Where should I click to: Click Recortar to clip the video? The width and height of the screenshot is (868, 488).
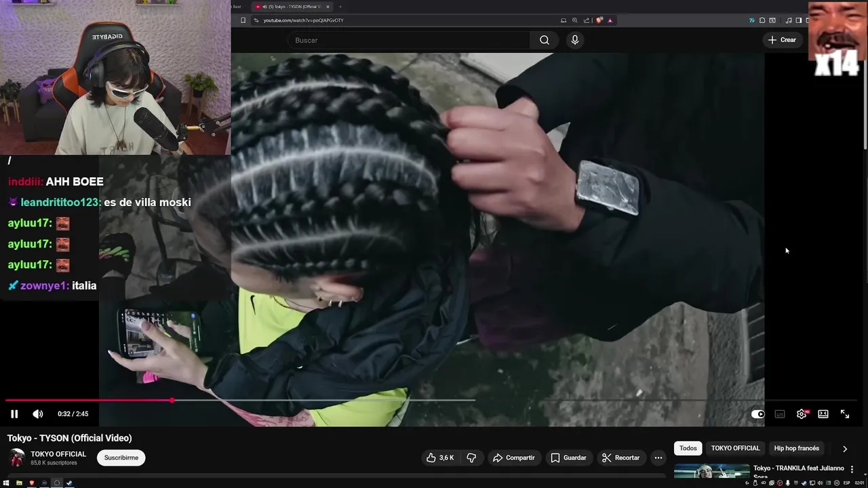point(620,458)
